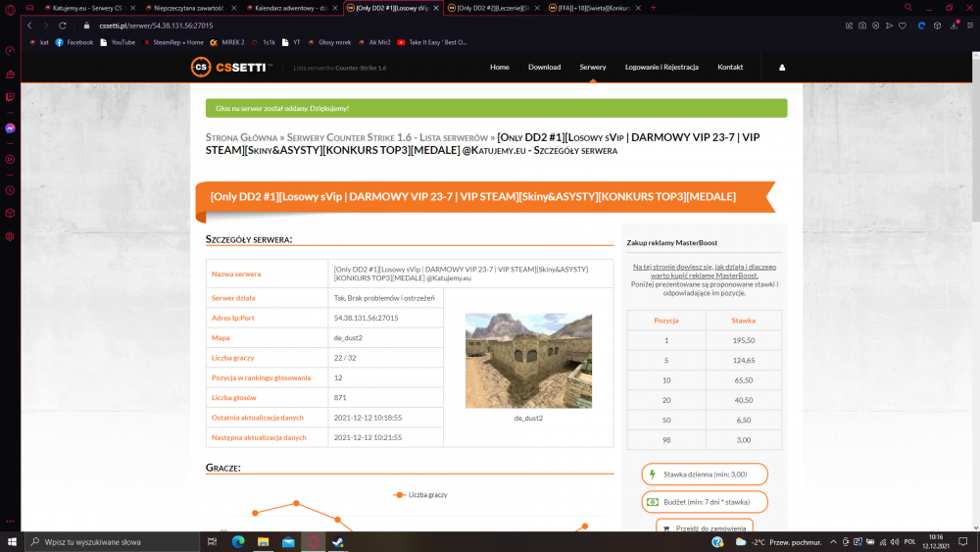Open History clock icon in sidebar
980x552 pixels.
(x=10, y=190)
